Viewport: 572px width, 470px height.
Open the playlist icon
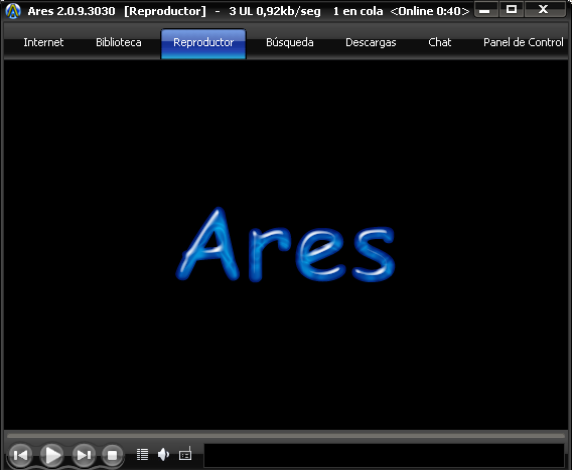[142, 454]
